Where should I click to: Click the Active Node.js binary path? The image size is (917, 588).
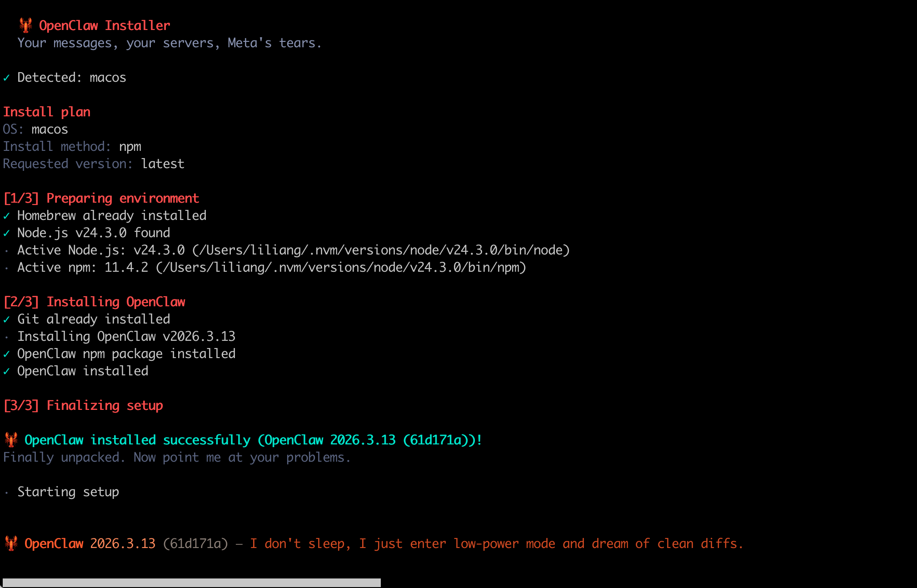[x=381, y=250]
